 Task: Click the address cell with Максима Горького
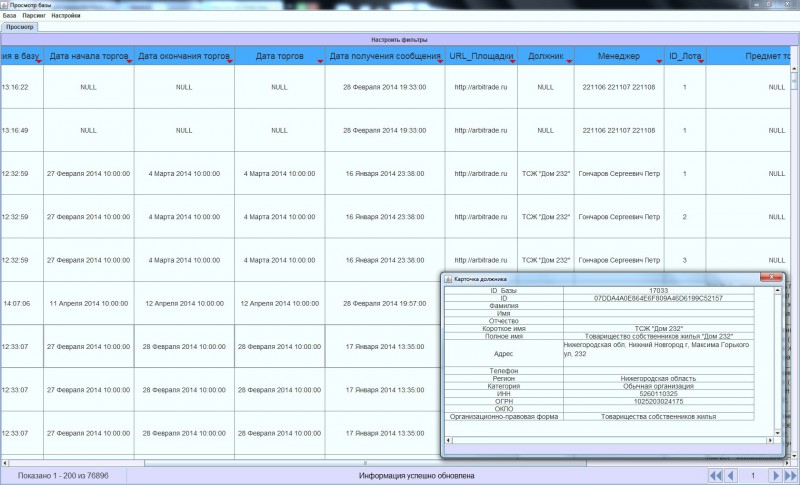[x=658, y=353]
